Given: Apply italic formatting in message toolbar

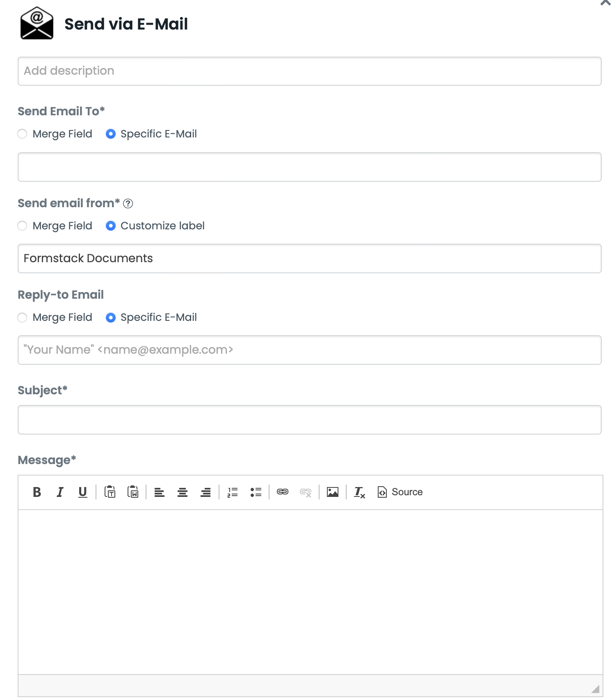Looking at the screenshot, I should [x=60, y=492].
